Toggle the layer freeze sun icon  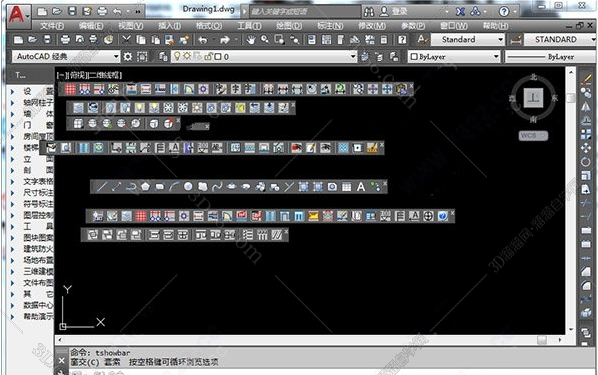tap(187, 56)
